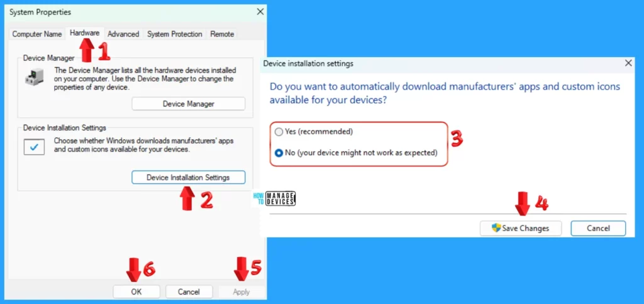This screenshot has width=644, height=304.
Task: Click the Device Manager group label
Action: tap(49, 58)
